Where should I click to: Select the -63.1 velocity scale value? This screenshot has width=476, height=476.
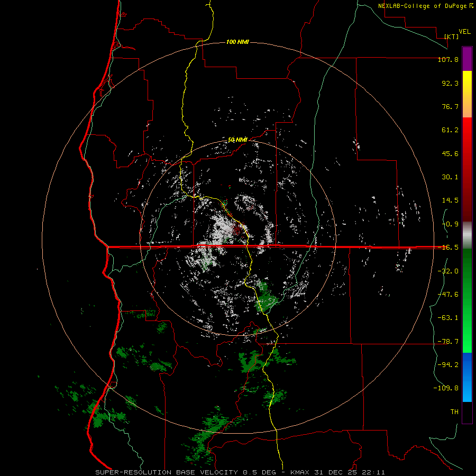448,318
